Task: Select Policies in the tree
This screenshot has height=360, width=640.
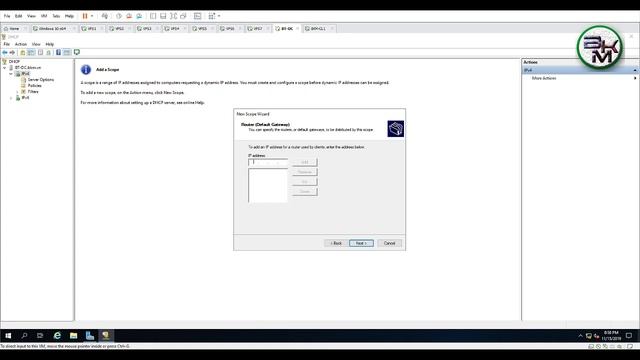Action: click(x=34, y=86)
